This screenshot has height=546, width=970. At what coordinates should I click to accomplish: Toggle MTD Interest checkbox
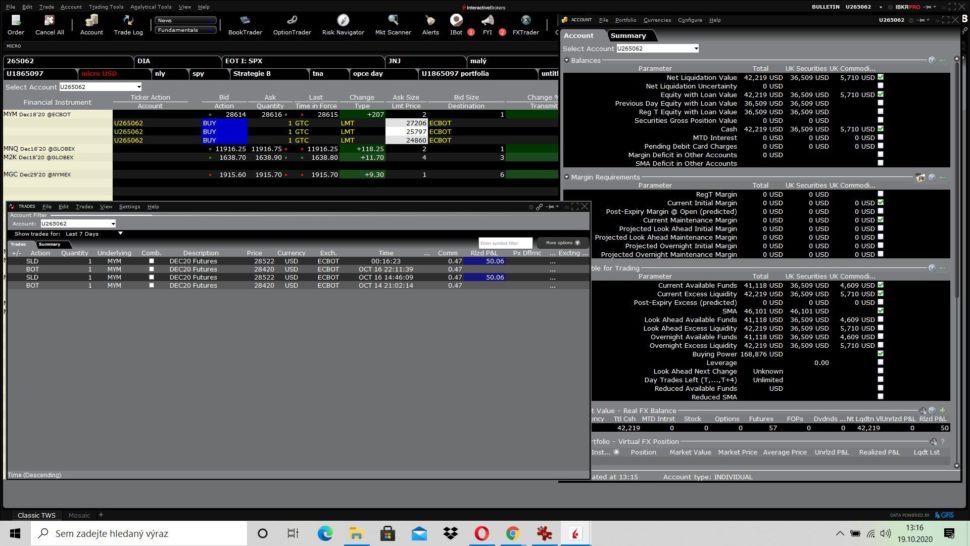(880, 138)
